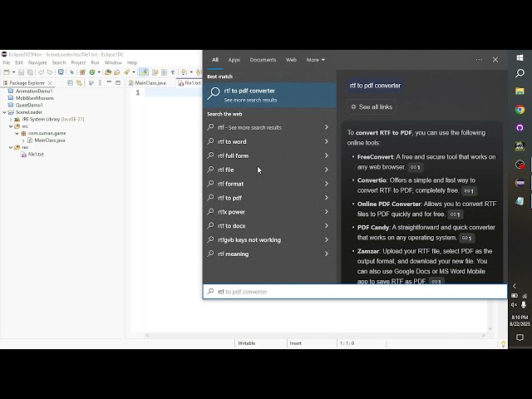This screenshot has height=399, width=532.
Task: Click the New wizard icon in Eclipse toolbar
Action: pyautogui.click(x=7, y=72)
